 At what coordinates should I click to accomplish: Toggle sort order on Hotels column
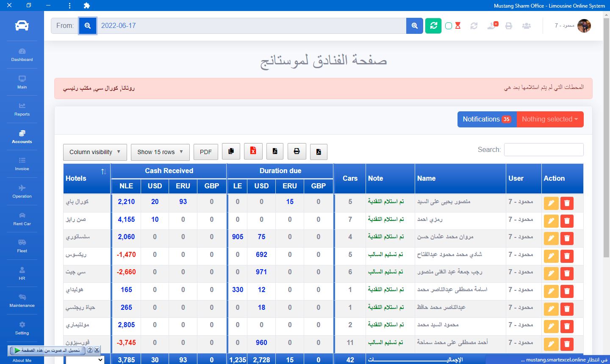(x=103, y=172)
